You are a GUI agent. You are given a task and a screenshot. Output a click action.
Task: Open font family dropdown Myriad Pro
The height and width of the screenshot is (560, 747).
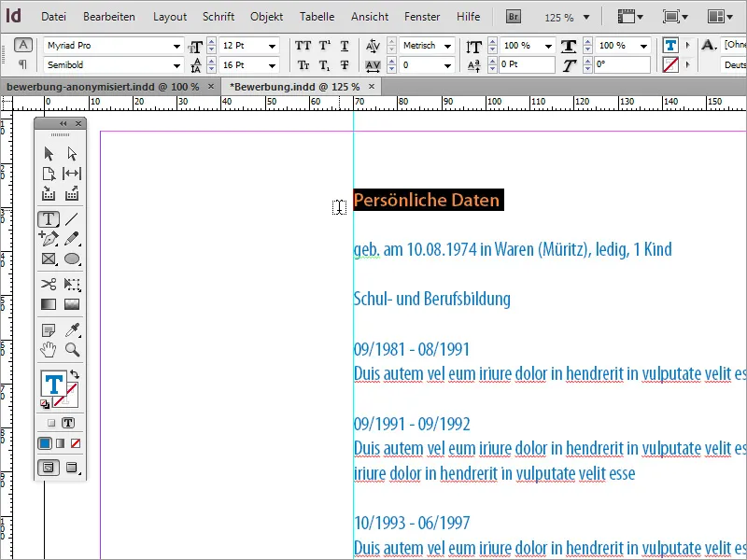(x=176, y=46)
